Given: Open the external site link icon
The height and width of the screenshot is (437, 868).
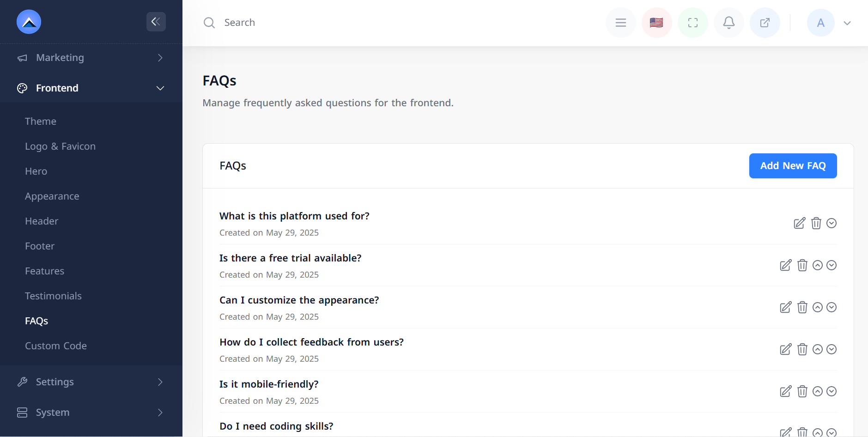Looking at the screenshot, I should click(x=765, y=23).
